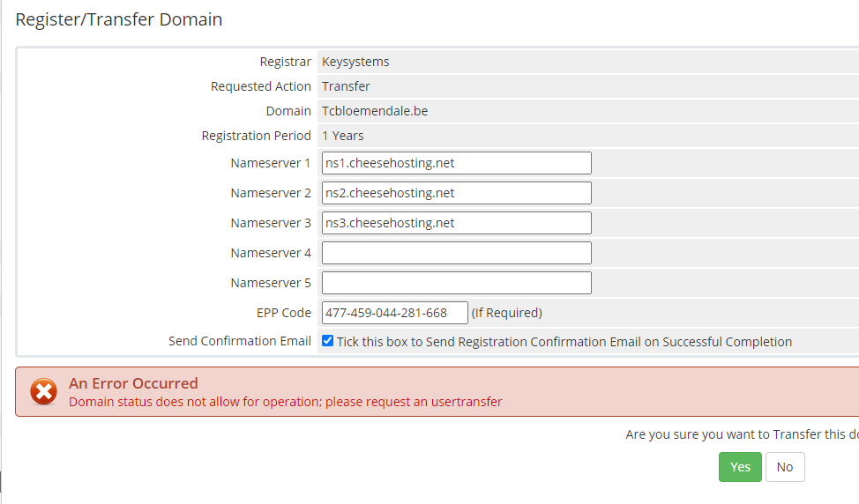Screen dimensions: 859x504
Task: Click the Requested Action value Transfer
Action: (346, 86)
